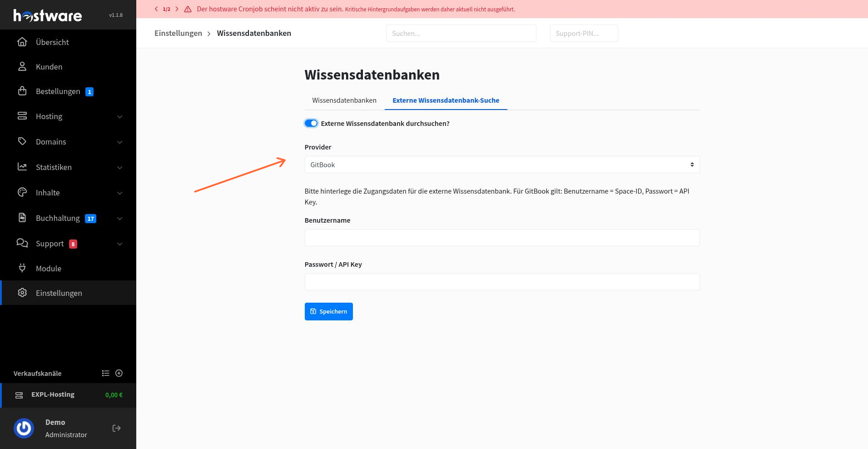This screenshot has height=449, width=868.
Task: Toggle Externe Wissensdatenbank durchsuchen switch
Action: click(311, 123)
